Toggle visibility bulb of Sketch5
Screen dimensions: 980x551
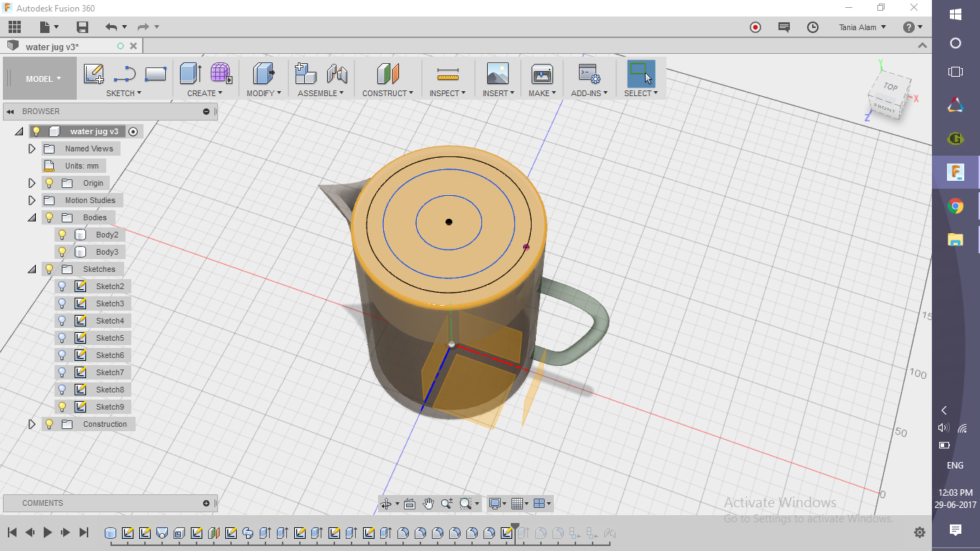click(62, 338)
